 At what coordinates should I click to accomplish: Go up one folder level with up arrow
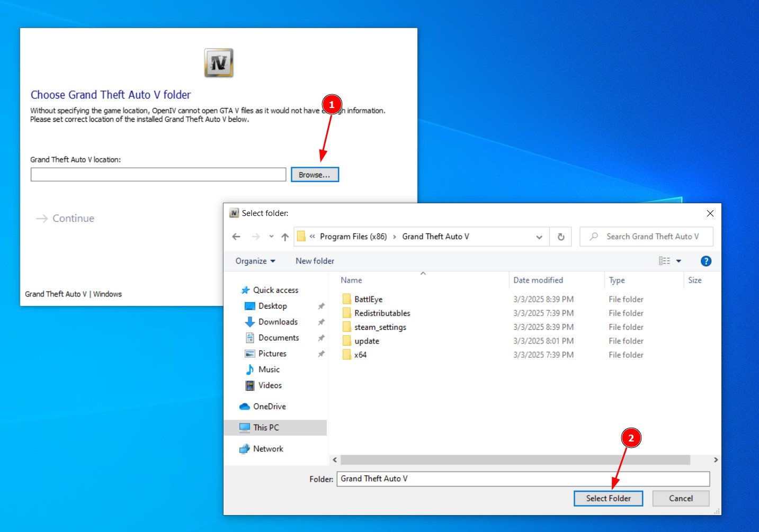pyautogui.click(x=285, y=237)
